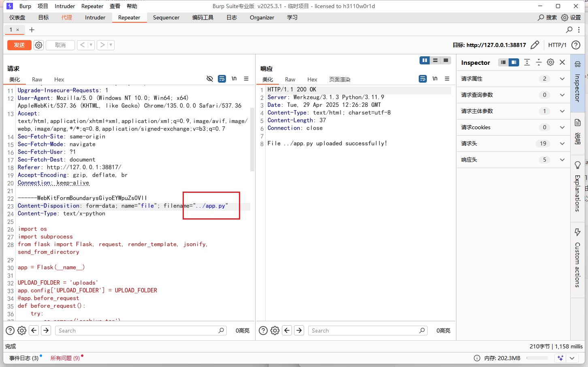Toggle request word wrap icon
Screen dimensions: 588x367
[222, 79]
